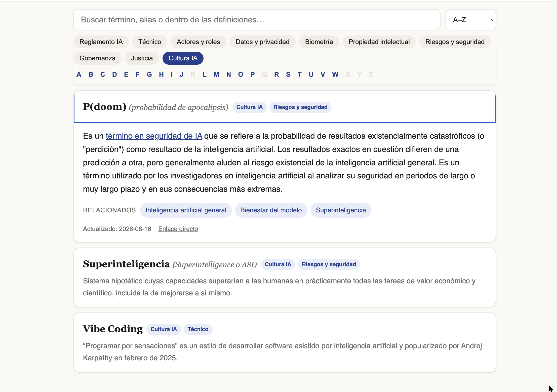Select the Propiedad intelectual filter chip
This screenshot has height=392, width=557.
[x=379, y=42]
